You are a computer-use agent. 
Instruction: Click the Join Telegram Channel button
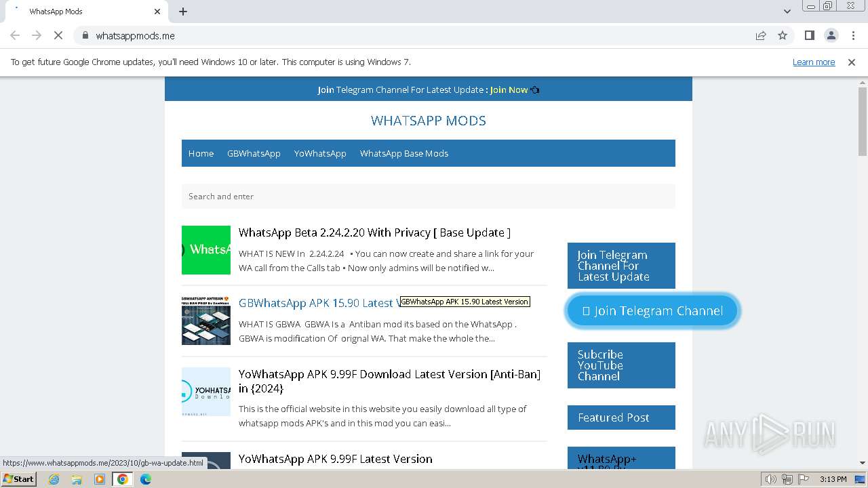coord(652,311)
